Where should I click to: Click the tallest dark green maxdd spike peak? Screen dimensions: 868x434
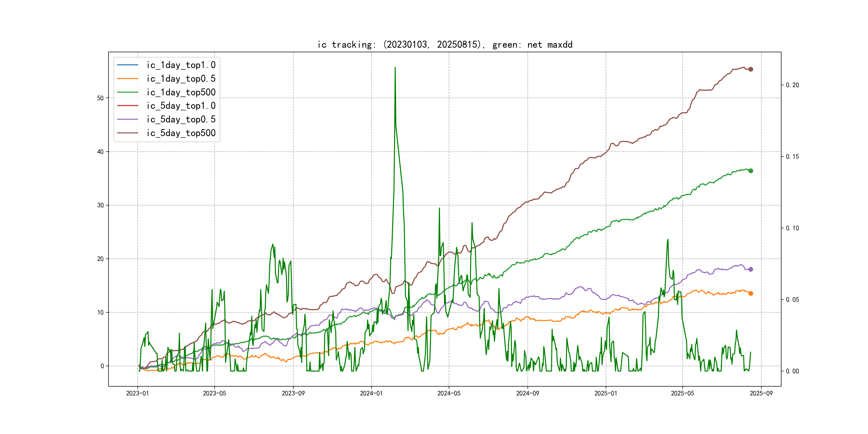[x=395, y=68]
